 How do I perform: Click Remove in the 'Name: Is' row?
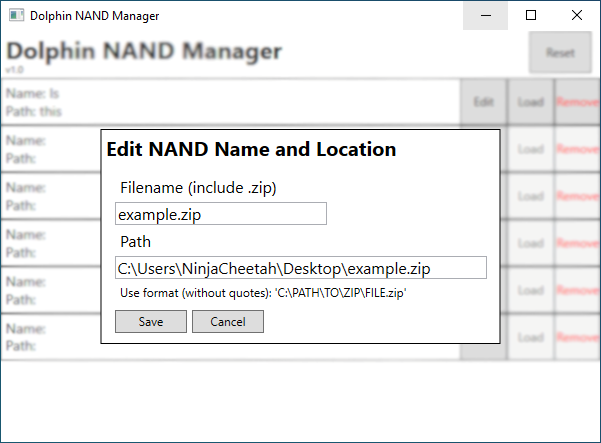coord(577,102)
